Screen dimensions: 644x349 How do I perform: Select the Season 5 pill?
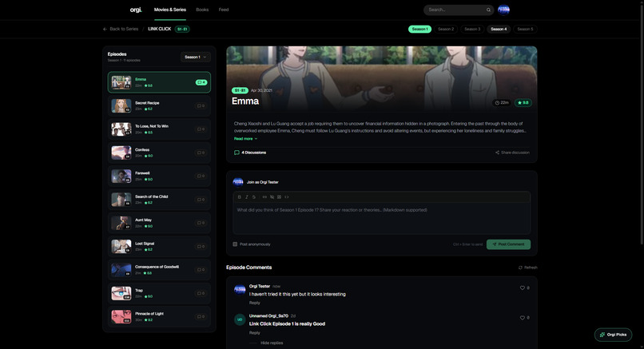click(x=525, y=30)
